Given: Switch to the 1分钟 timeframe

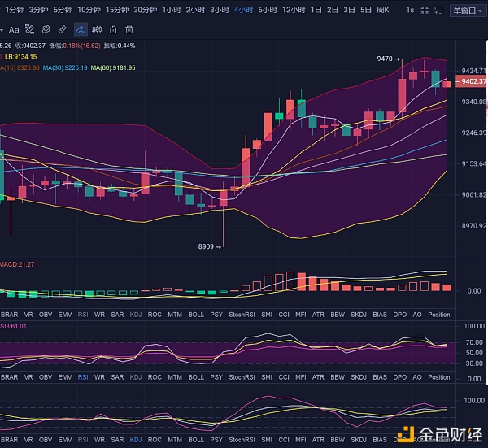Looking at the screenshot, I should coord(15,10).
